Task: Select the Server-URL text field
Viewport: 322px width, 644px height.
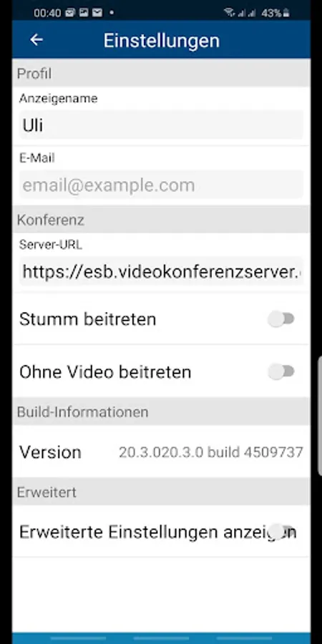Action: point(161,271)
